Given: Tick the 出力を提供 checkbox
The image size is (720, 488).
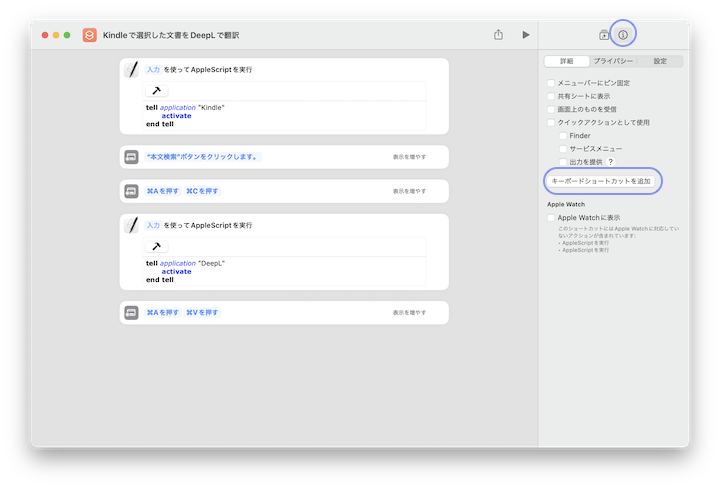Looking at the screenshot, I should click(563, 162).
